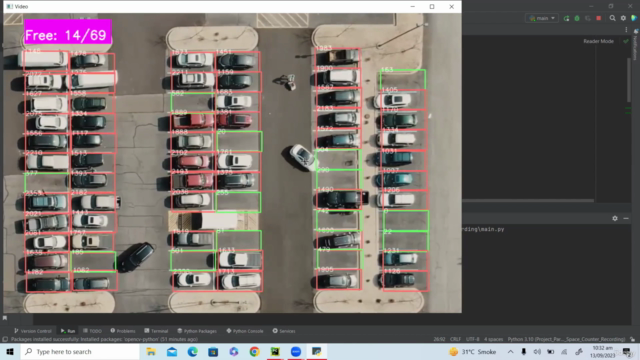Screen dimensions: 640x360
Task: Open the TODO tool window tab
Action: tap(92, 331)
